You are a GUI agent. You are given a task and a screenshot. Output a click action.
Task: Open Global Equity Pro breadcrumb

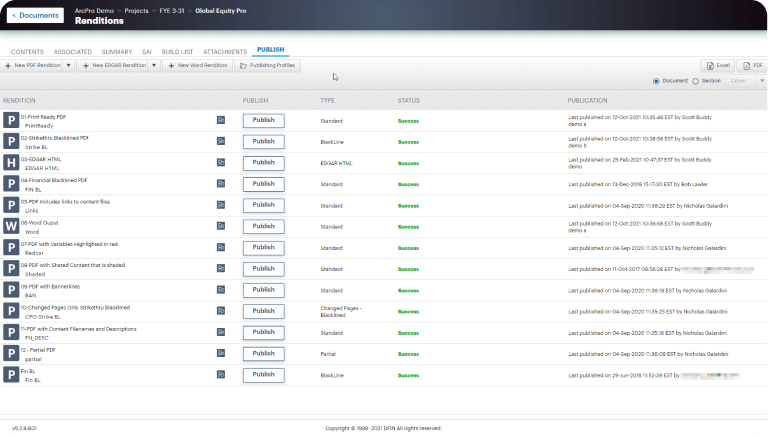point(221,11)
